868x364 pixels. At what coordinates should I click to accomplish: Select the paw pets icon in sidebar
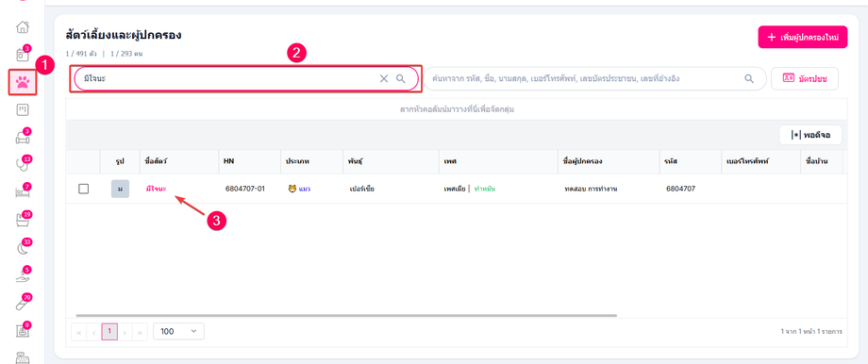point(22,82)
